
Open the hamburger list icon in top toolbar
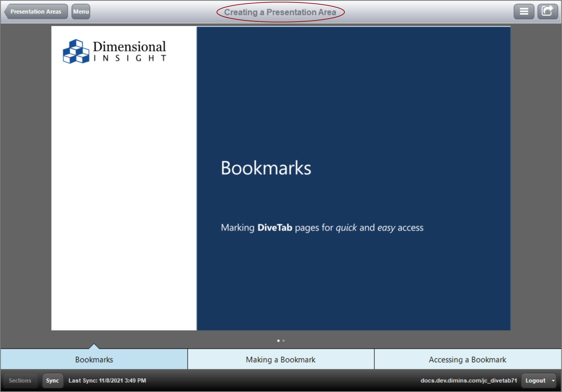click(x=524, y=11)
